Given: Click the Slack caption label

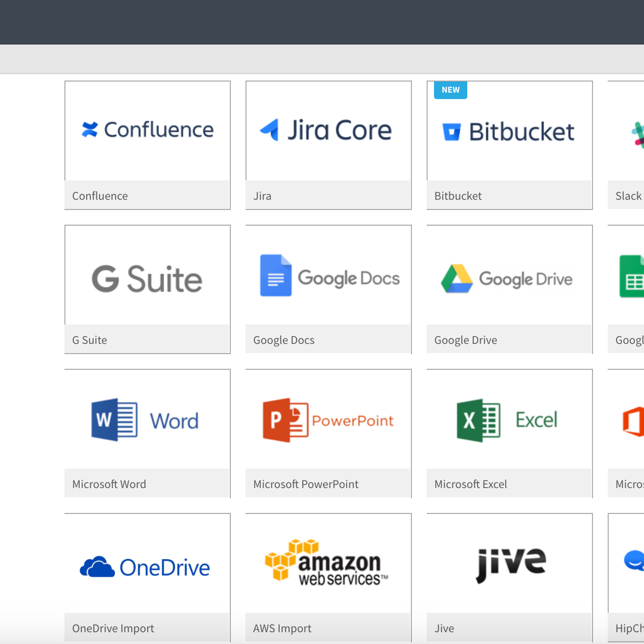Looking at the screenshot, I should click(628, 196).
